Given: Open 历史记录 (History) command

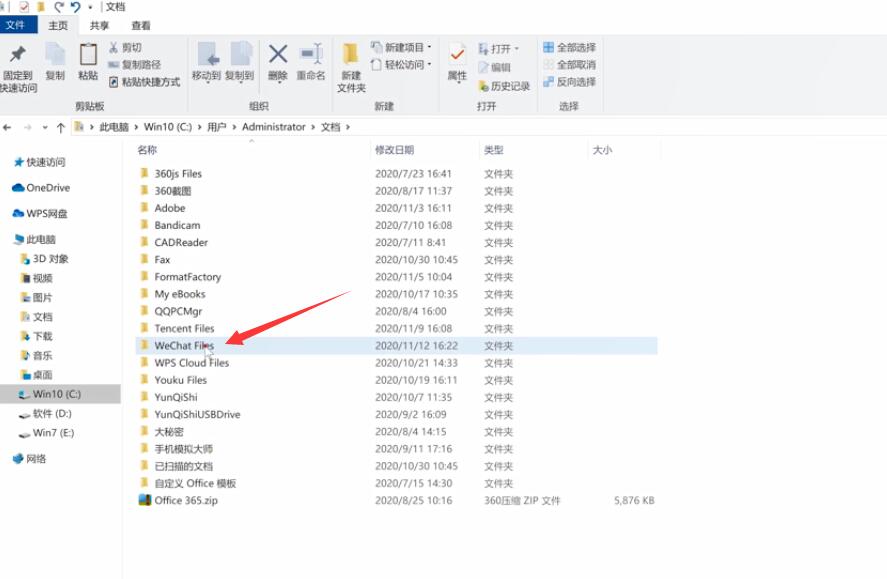Looking at the screenshot, I should pyautogui.click(x=504, y=86).
